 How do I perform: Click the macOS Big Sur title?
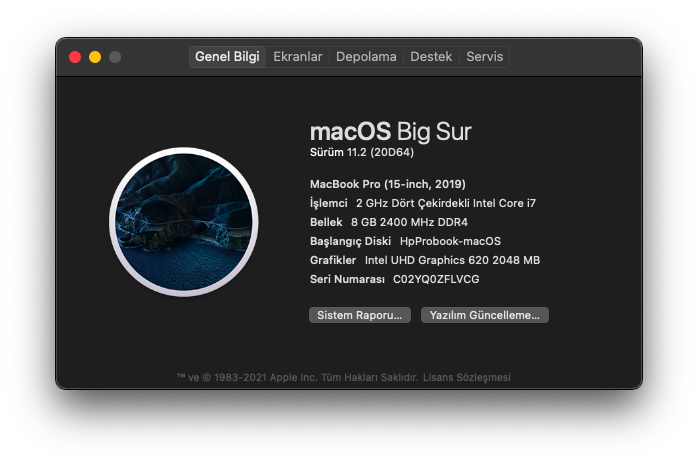(390, 131)
